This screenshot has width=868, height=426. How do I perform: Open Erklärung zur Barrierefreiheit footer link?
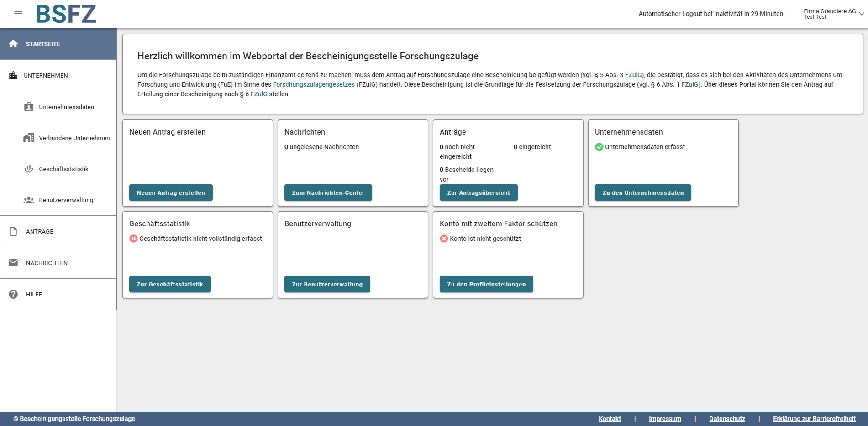pyautogui.click(x=814, y=419)
